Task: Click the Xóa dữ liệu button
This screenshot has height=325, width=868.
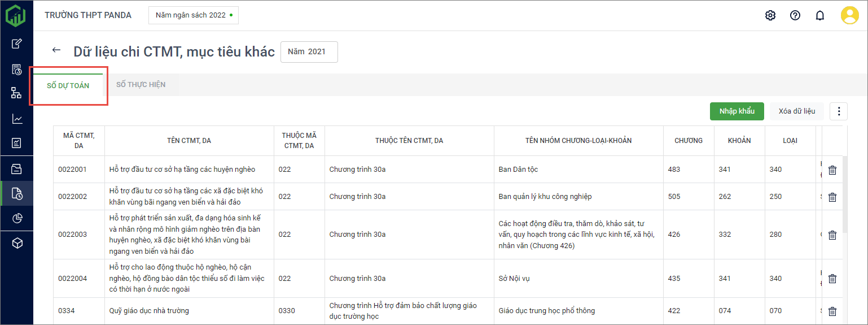Action: coord(796,111)
